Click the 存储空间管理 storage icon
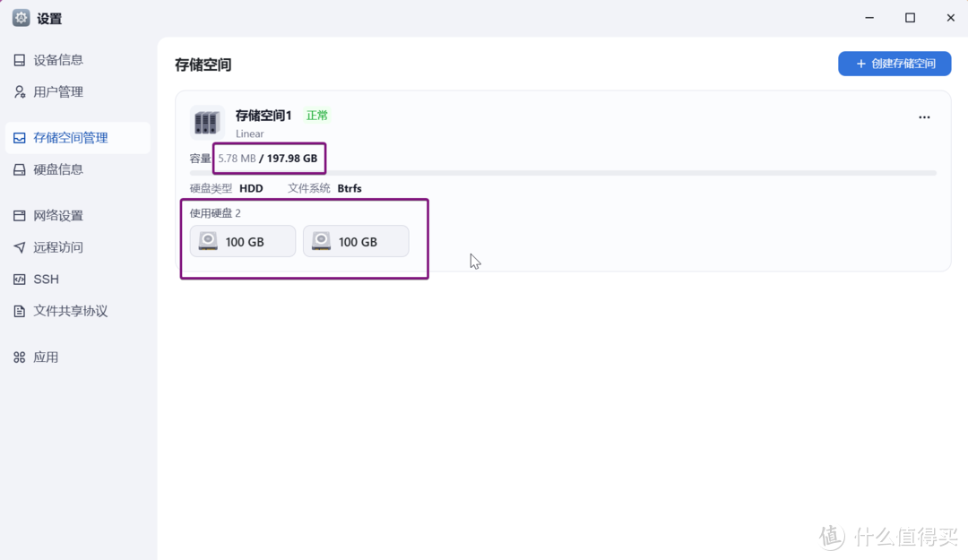 (20, 138)
